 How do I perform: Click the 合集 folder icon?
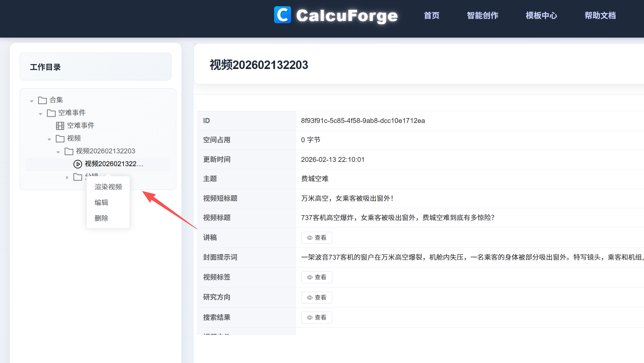point(42,100)
